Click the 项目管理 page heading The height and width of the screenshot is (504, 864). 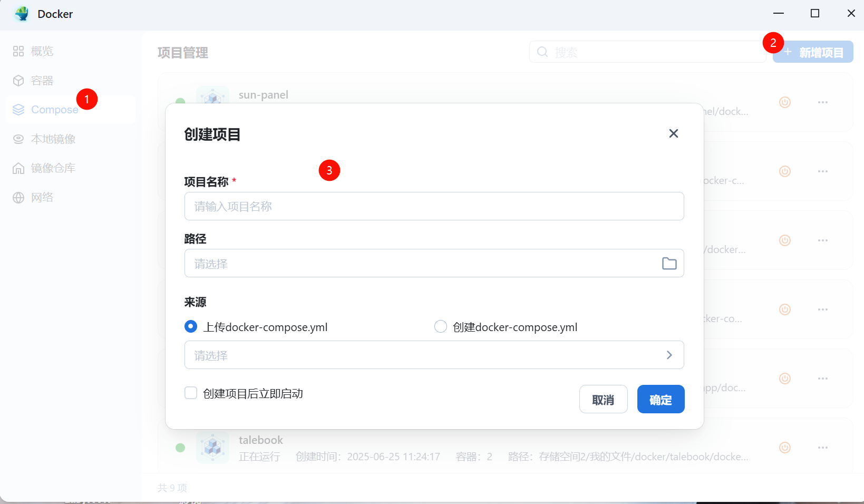pos(183,53)
